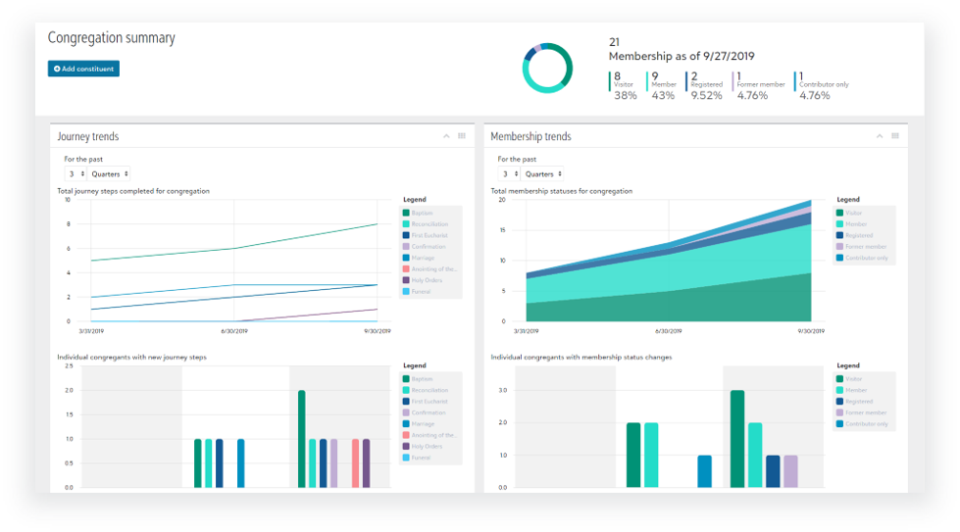Click the tallest Baptism bar in journey steps chart
The width and height of the screenshot is (960, 532).
302,439
